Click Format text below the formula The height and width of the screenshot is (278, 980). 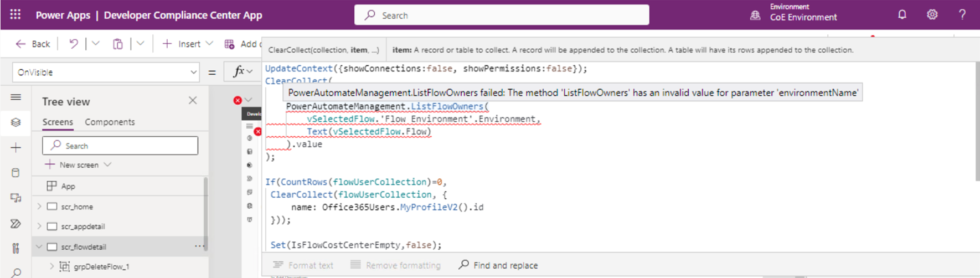click(303, 265)
